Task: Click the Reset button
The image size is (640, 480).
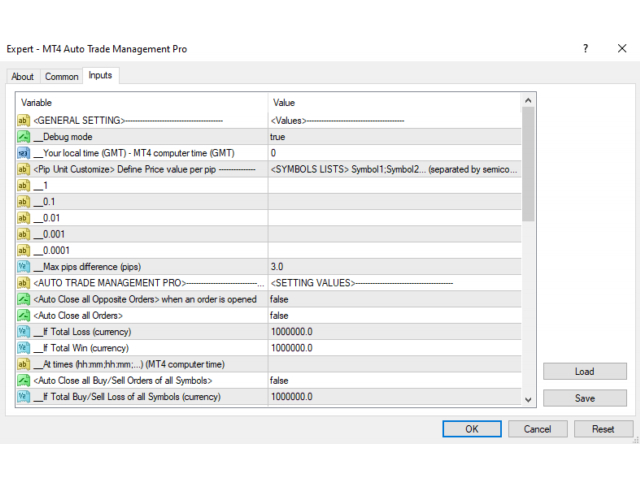Action: pyautogui.click(x=603, y=429)
